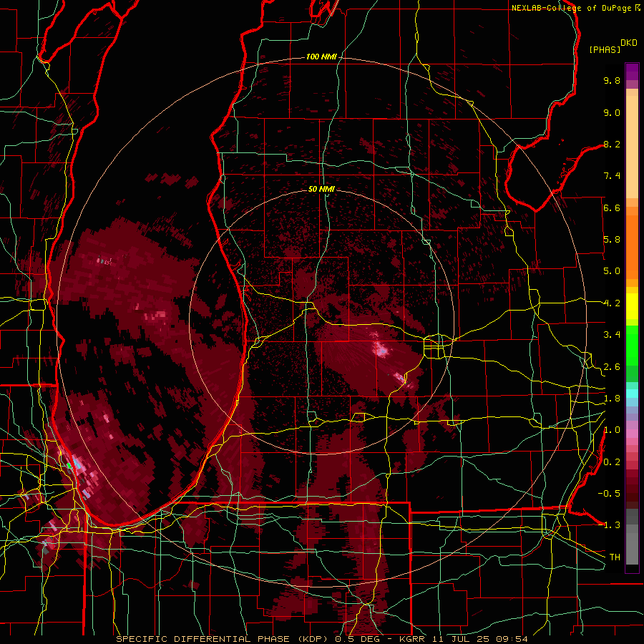Viewport: 644px width, 644px height.
Task: Click the NEXLAB-College of DuPage credit text
Action: click(x=571, y=8)
